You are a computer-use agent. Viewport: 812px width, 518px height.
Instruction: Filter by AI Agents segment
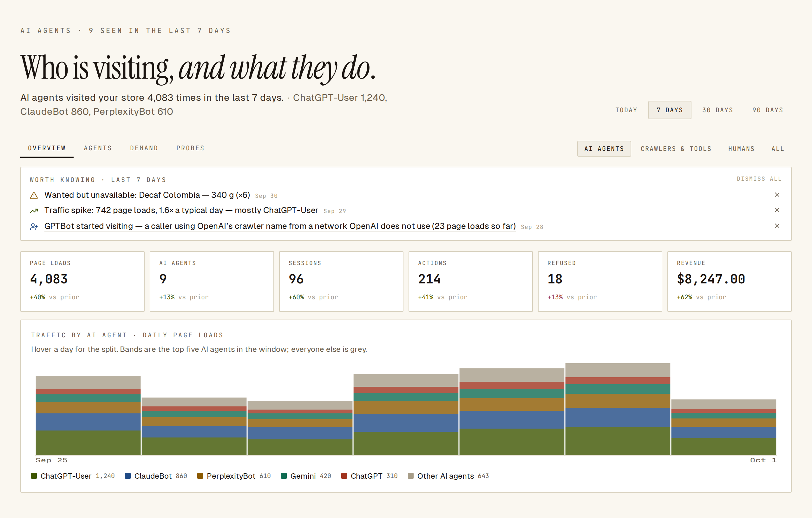pyautogui.click(x=604, y=149)
